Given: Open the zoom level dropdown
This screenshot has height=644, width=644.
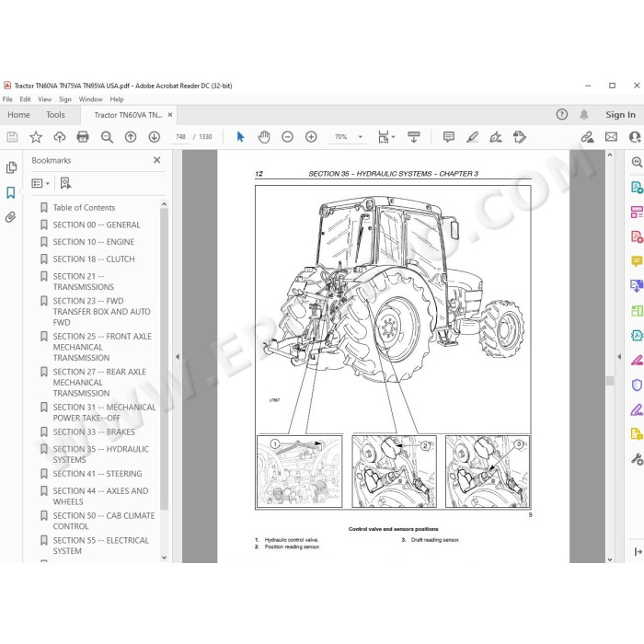Looking at the screenshot, I should 361,137.
